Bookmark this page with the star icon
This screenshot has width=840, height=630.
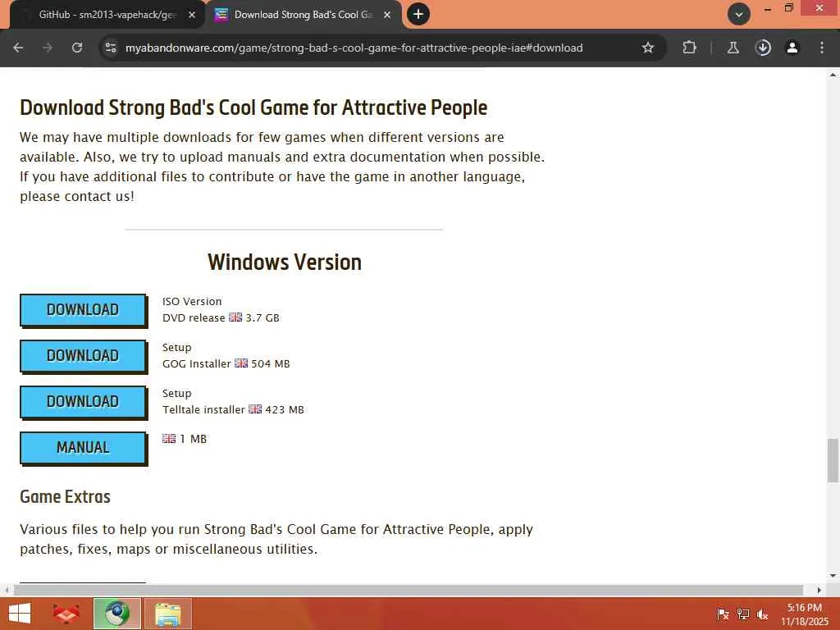[648, 48]
